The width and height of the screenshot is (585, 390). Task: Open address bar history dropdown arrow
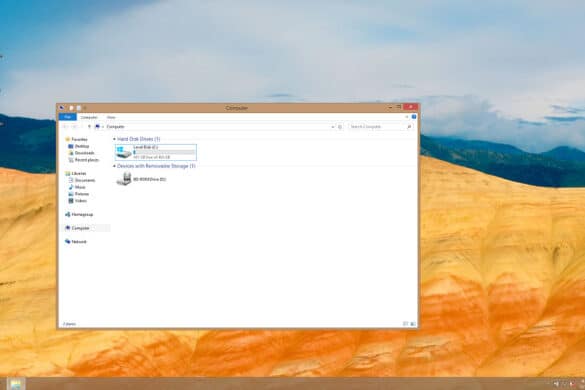(x=332, y=127)
